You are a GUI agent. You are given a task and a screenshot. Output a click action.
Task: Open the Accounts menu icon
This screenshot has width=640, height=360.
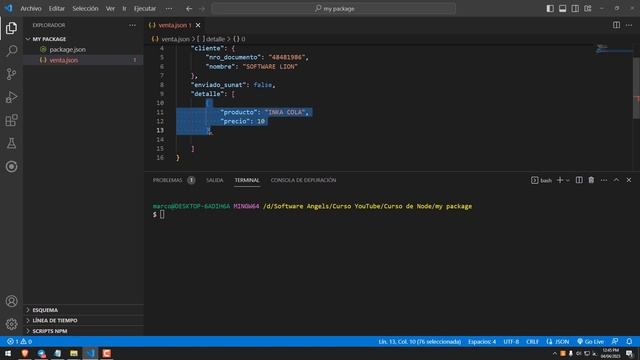(x=11, y=301)
